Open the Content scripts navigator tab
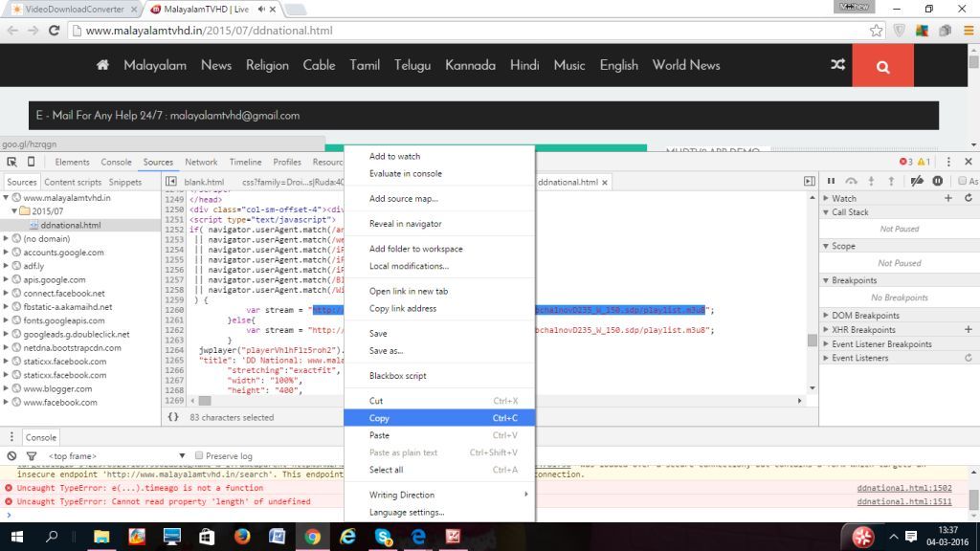This screenshot has height=551, width=980. 73,182
